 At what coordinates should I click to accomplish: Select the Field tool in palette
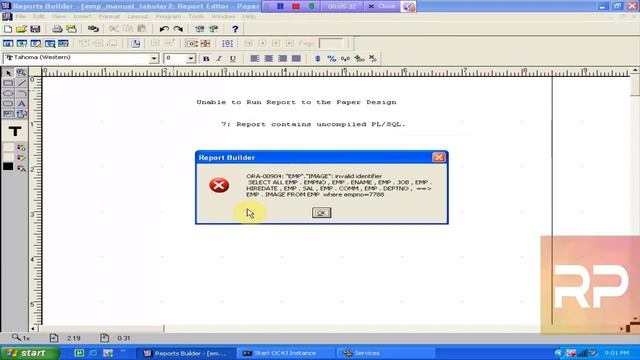point(8,113)
